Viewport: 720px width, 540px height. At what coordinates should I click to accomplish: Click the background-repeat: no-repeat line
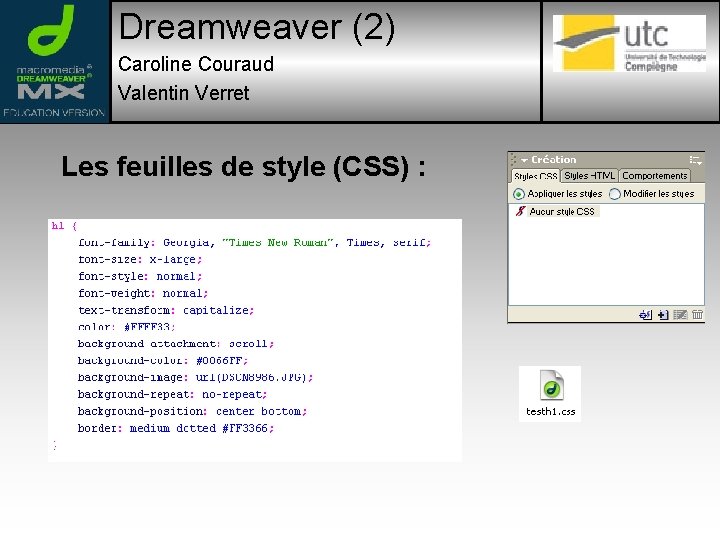click(173, 394)
